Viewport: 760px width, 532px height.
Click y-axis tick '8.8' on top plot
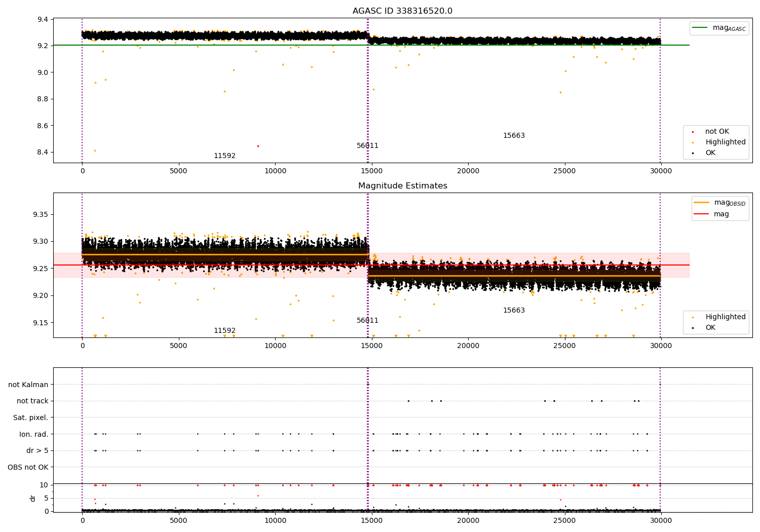43,99
